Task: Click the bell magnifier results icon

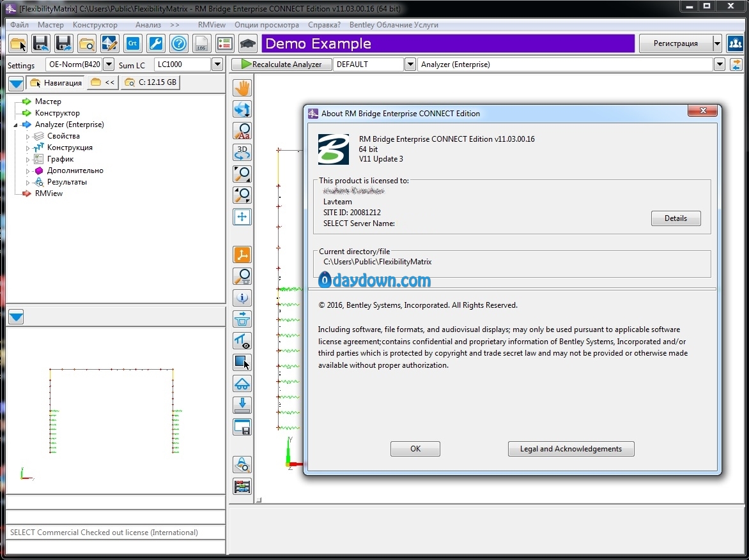Action: click(242, 464)
